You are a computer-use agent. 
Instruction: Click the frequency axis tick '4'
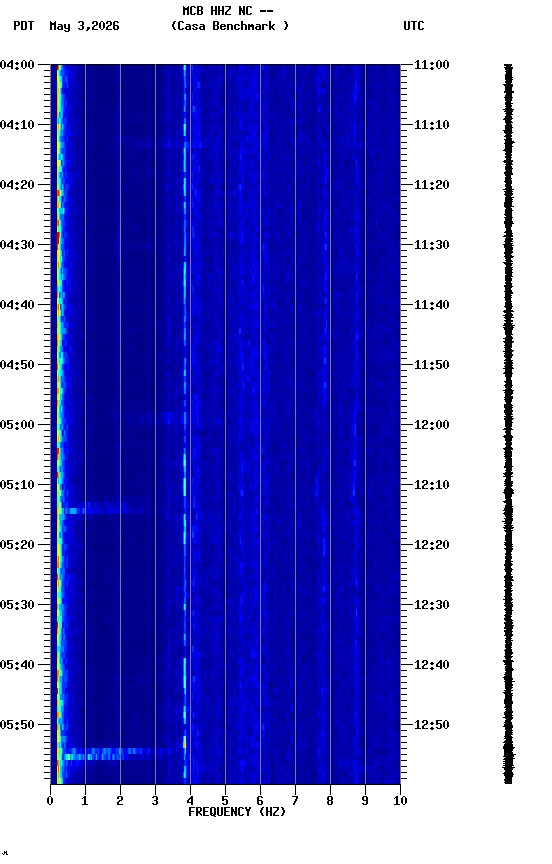(x=190, y=801)
